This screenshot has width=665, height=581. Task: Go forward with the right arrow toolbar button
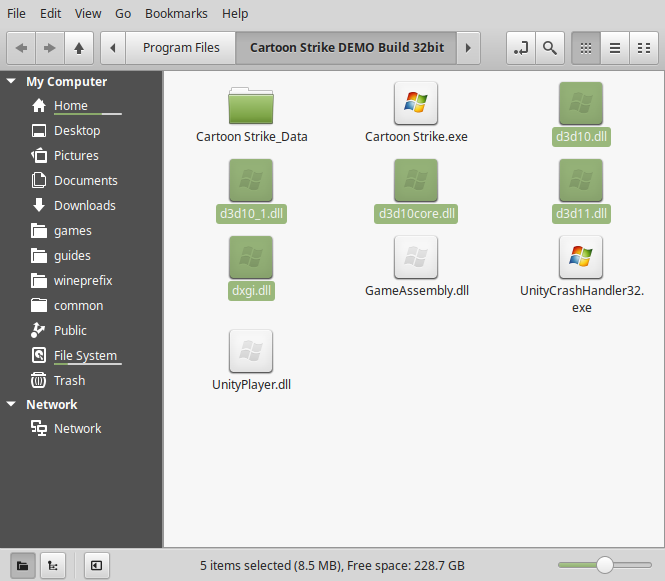tap(50, 48)
